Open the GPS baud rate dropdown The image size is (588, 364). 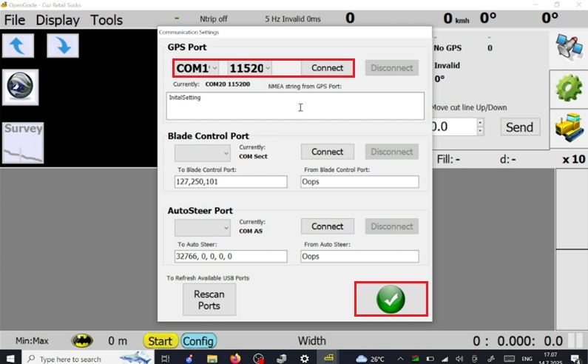pos(250,68)
